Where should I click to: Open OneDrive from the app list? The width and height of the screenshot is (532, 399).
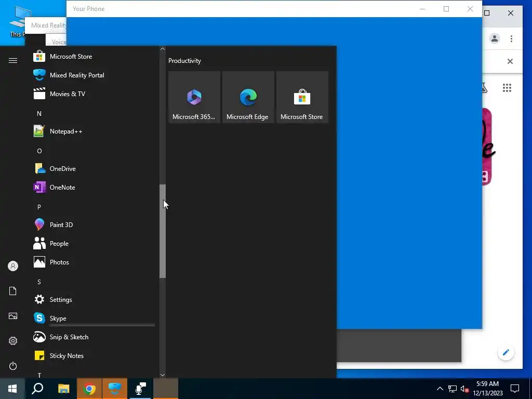(94, 169)
